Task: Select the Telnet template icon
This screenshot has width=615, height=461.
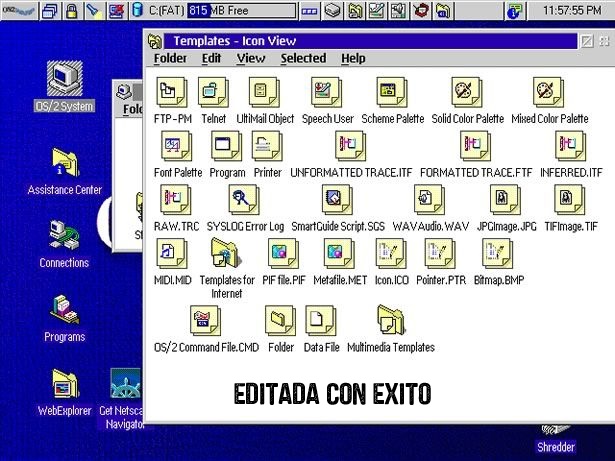Action: coord(213,92)
